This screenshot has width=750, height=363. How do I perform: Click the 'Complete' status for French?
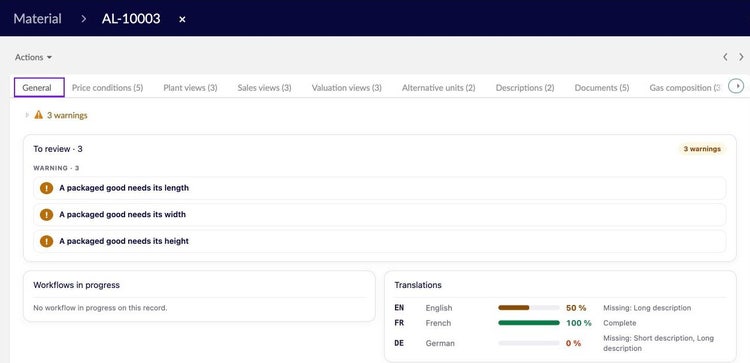[620, 323]
